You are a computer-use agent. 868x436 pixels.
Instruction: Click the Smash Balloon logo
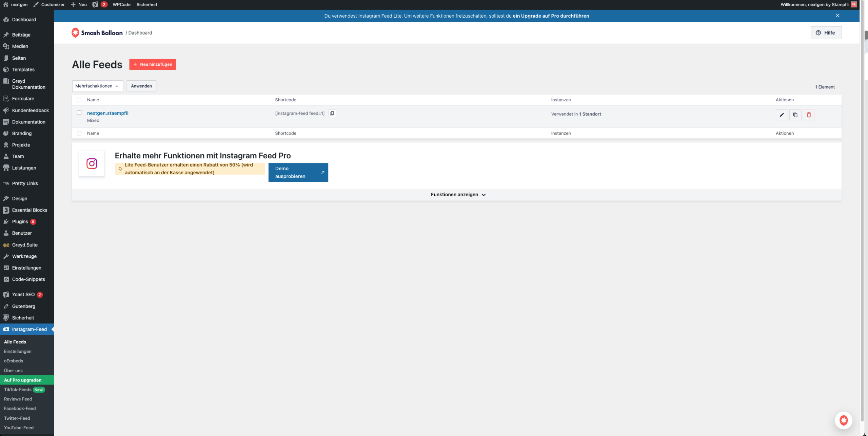(x=97, y=33)
